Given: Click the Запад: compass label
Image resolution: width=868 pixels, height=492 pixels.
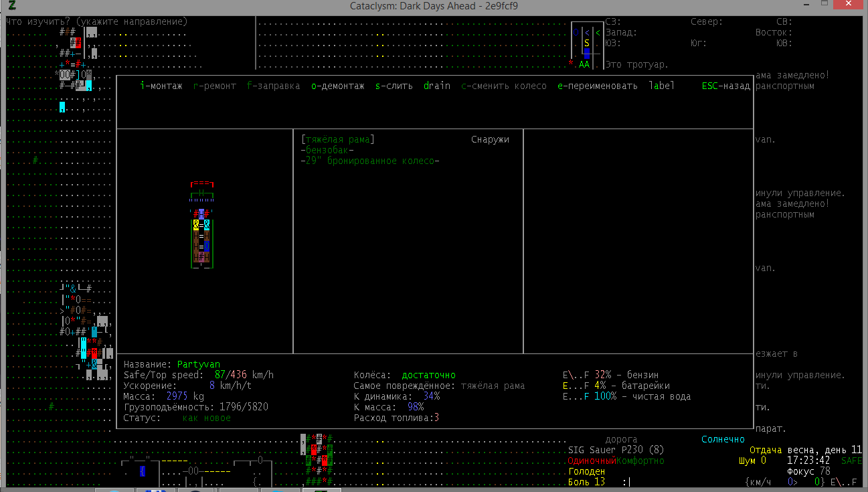Looking at the screenshot, I should click(x=622, y=32).
